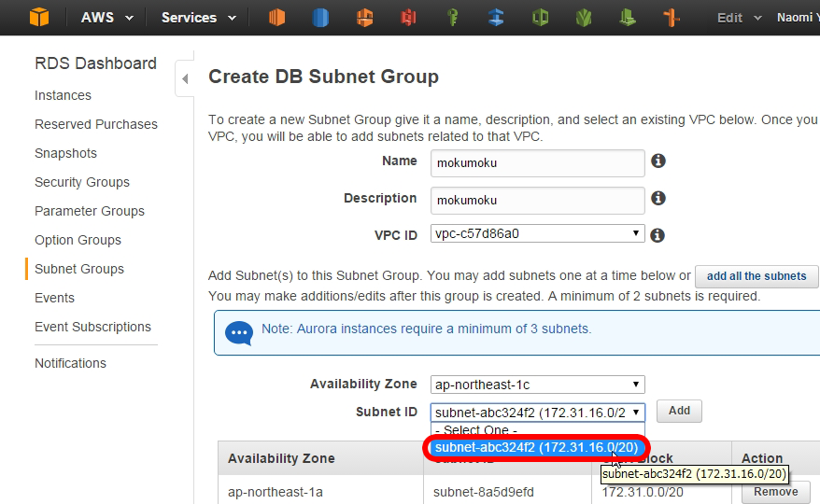
Task: Open the Availability Zone dropdown
Action: point(538,385)
